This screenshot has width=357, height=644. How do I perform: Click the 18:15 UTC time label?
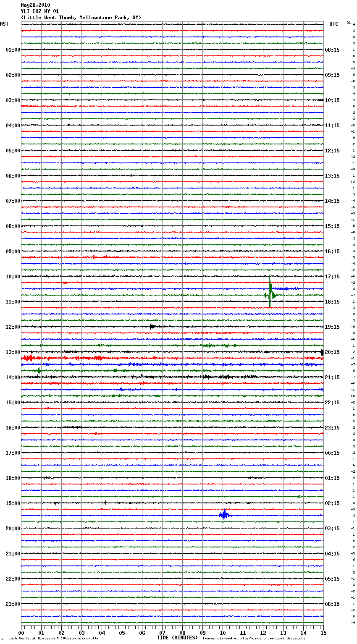[332, 302]
